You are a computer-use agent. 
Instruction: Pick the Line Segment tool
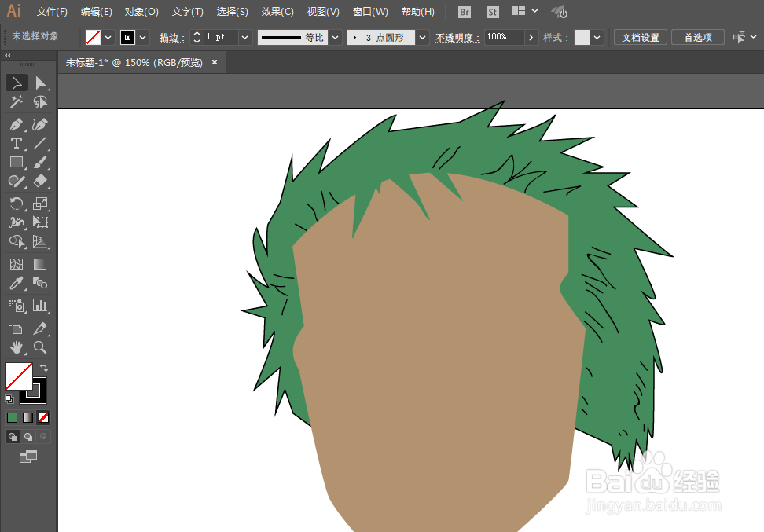(x=40, y=143)
